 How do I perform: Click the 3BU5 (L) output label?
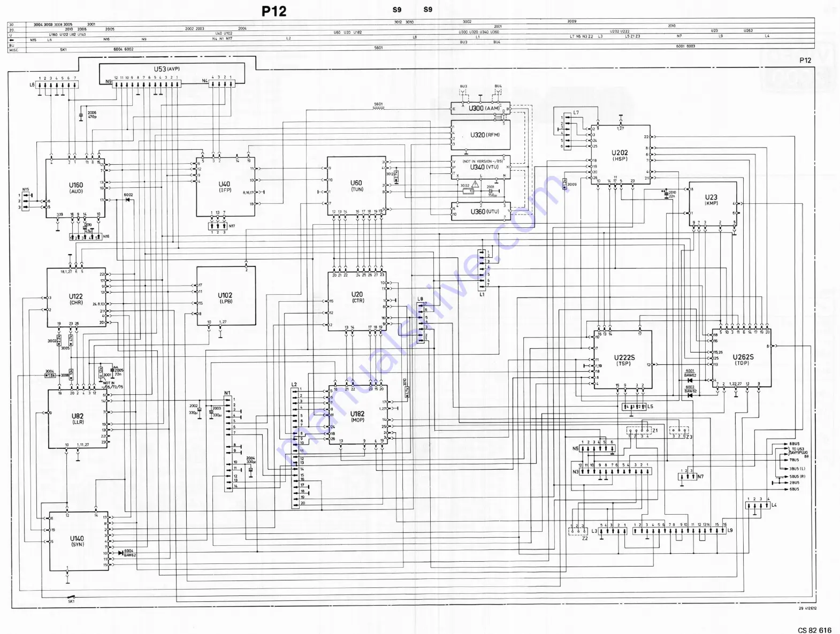[797, 469]
